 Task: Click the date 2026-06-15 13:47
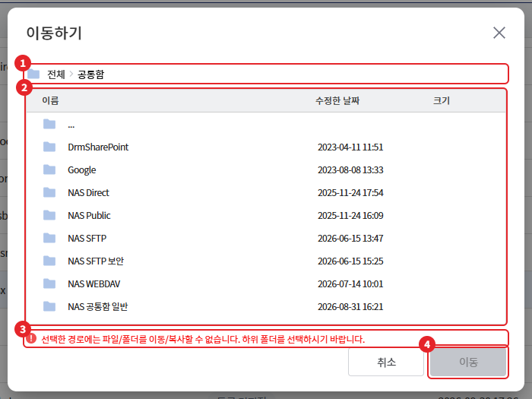[x=350, y=238]
